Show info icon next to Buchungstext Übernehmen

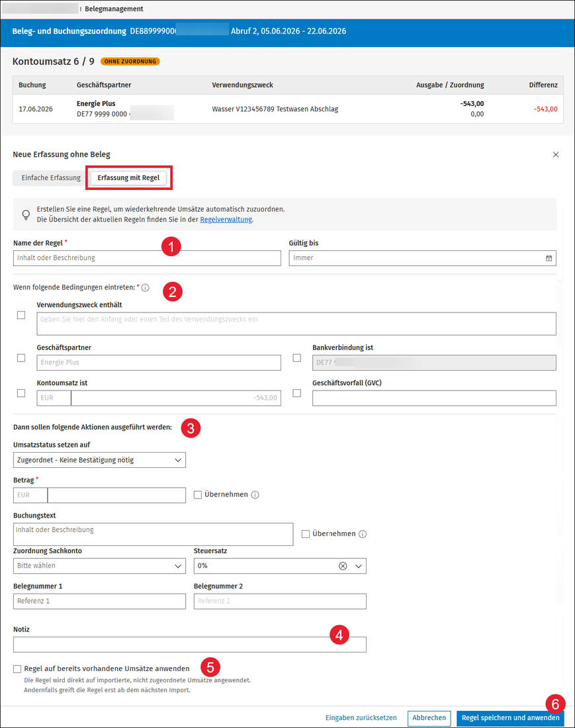point(363,534)
